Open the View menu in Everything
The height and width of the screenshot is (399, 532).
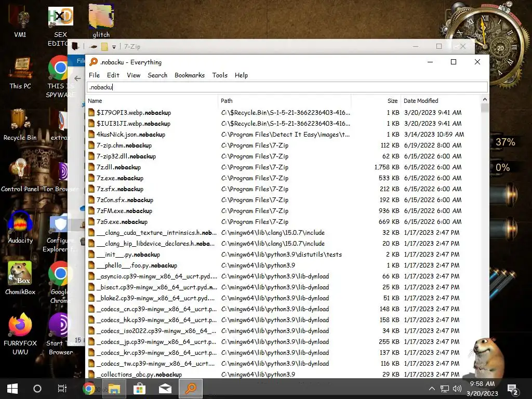pos(134,75)
